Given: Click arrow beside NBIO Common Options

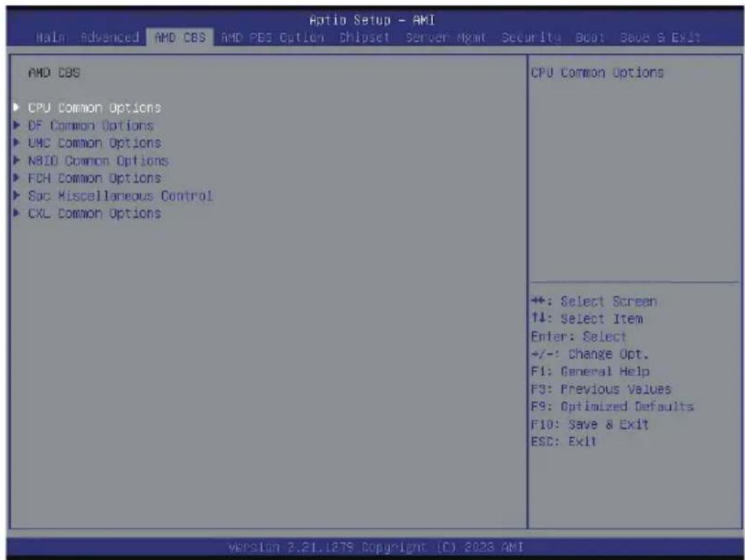Looking at the screenshot, I should pyautogui.click(x=16, y=160).
